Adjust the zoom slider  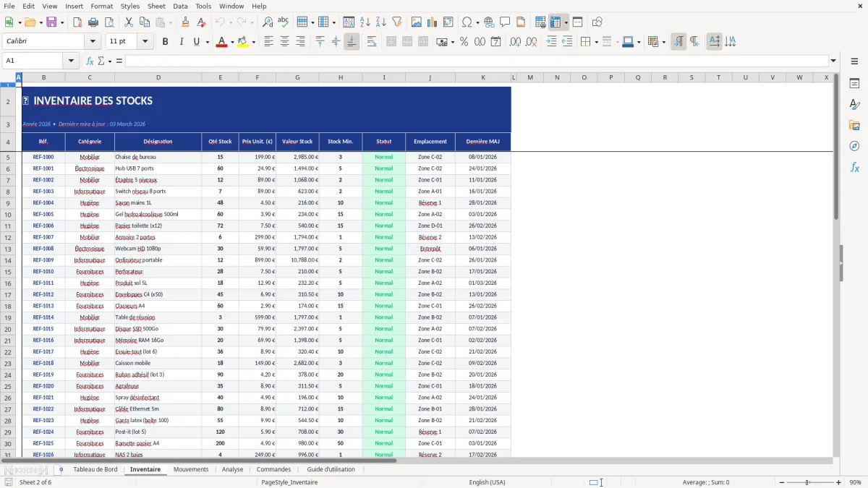coord(805,482)
